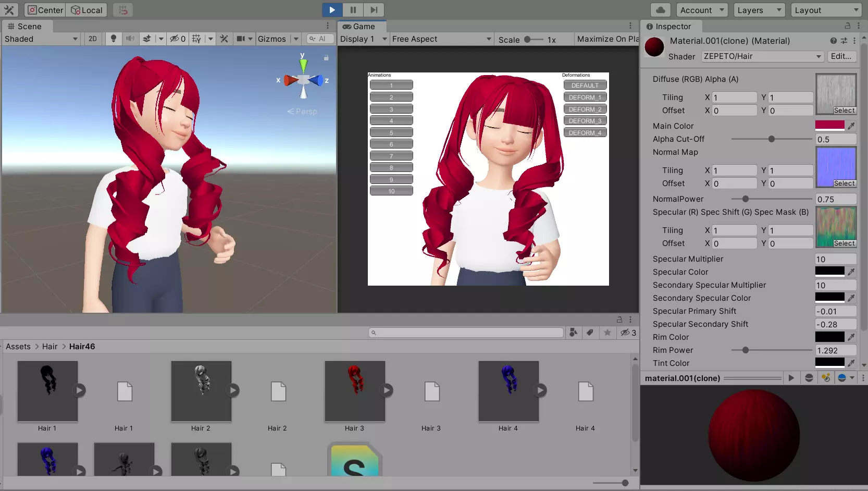Toggle scene effects (skybox, fog) icon
This screenshot has width=868, height=491.
pyautogui.click(x=147, y=39)
